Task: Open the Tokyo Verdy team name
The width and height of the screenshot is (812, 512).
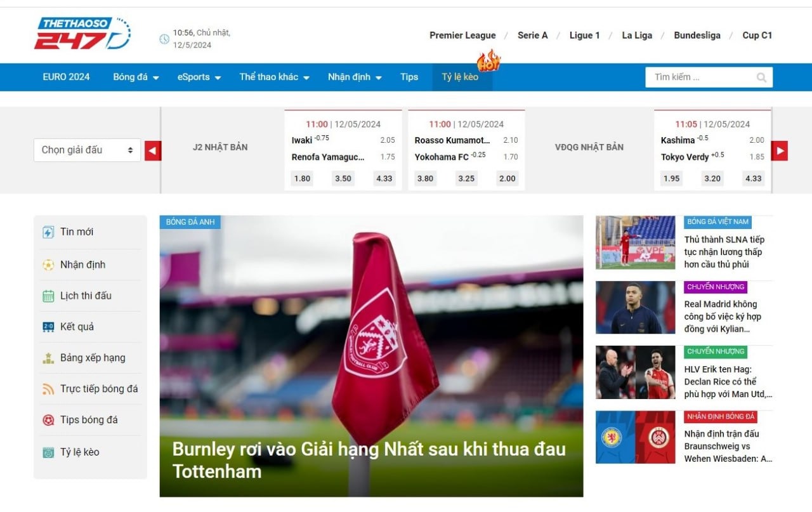Action: [684, 157]
